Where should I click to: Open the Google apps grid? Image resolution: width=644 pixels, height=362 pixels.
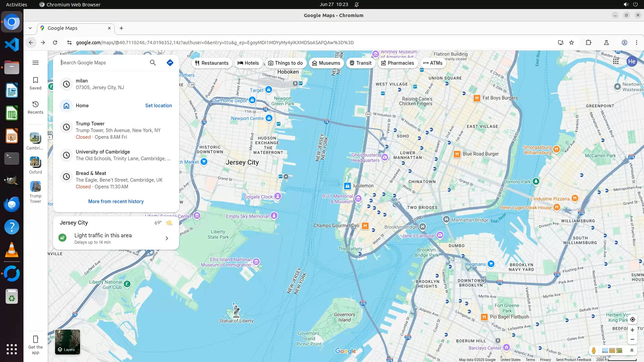(616, 61)
